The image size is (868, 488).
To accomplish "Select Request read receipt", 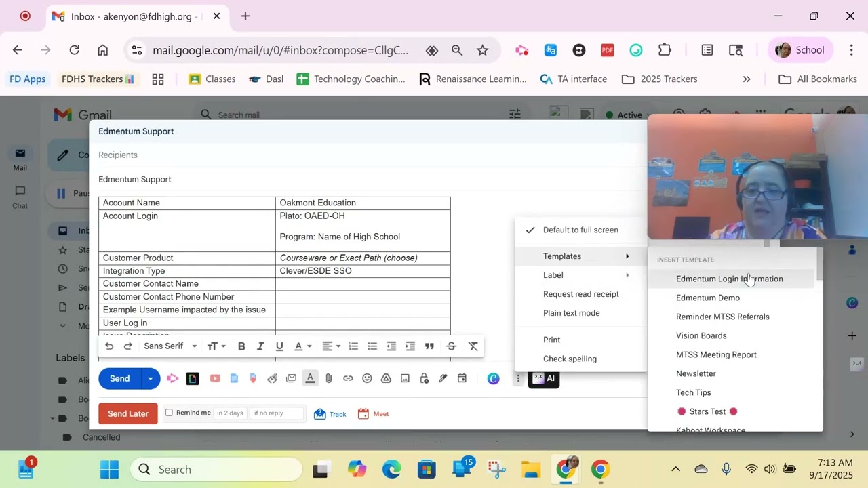I will tap(580, 294).
